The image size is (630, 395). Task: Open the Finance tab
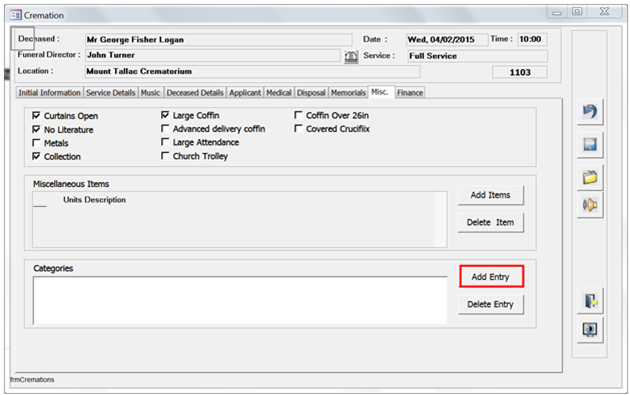tap(410, 93)
